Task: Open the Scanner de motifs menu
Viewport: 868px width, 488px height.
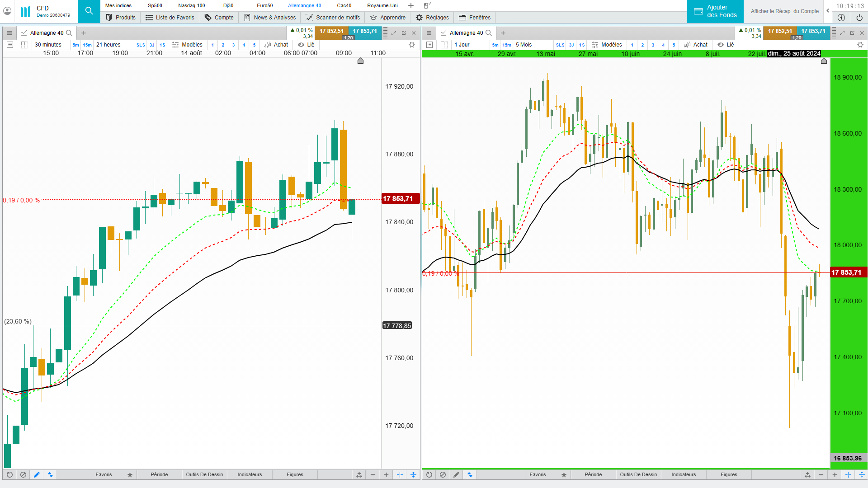Action: [333, 18]
